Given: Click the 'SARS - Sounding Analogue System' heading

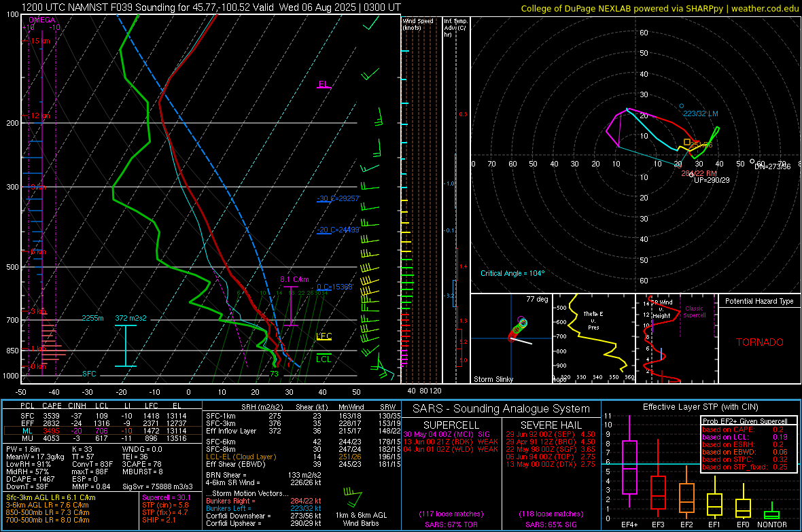Looking at the screenshot, I should pyautogui.click(x=502, y=409).
